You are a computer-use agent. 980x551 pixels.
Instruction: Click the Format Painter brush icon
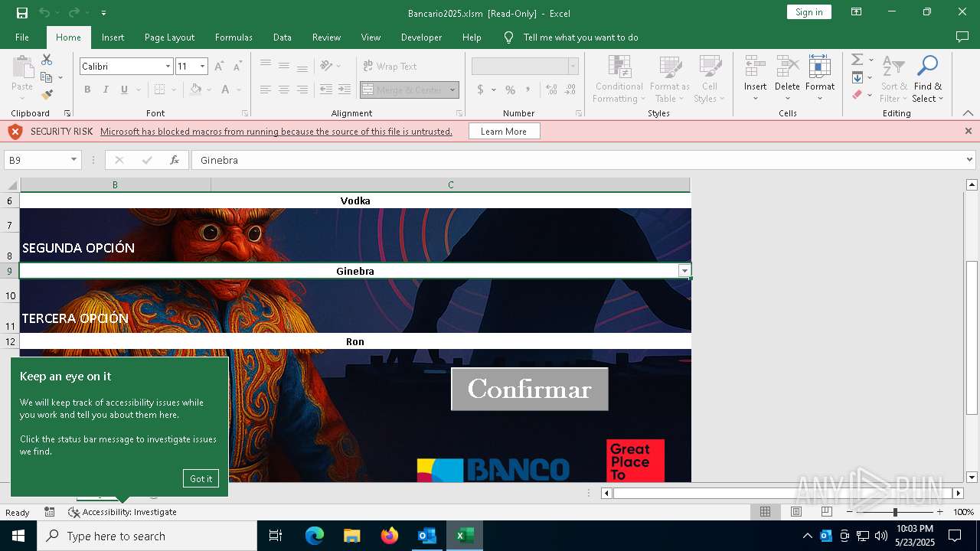click(47, 95)
